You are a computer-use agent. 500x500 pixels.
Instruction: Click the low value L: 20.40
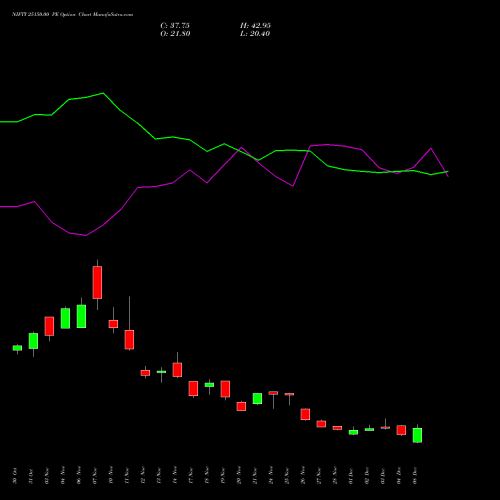coord(255,34)
